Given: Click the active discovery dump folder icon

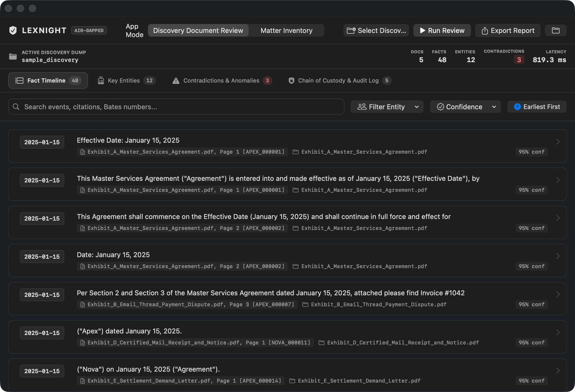Looking at the screenshot, I should point(13,56).
